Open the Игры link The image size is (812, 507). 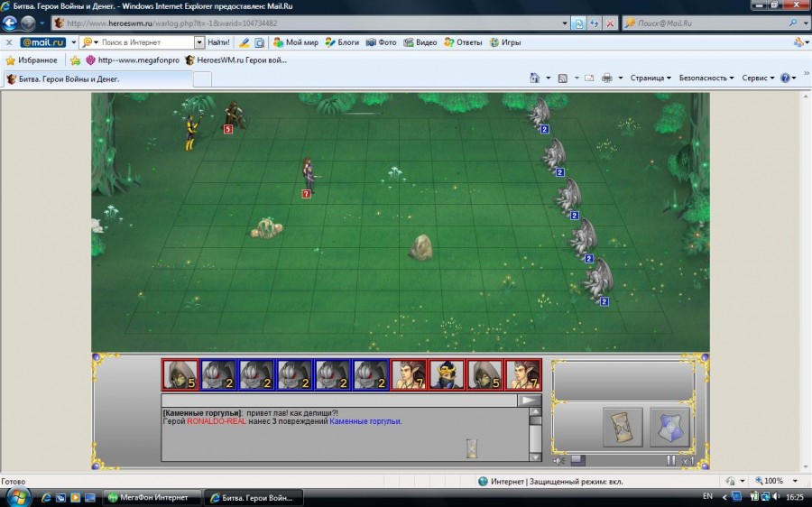(x=505, y=42)
